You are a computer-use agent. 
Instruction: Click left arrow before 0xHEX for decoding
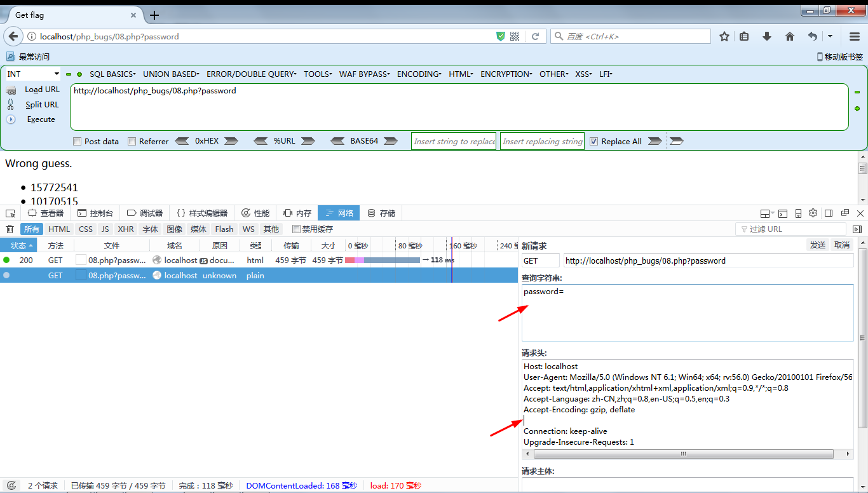(x=182, y=141)
